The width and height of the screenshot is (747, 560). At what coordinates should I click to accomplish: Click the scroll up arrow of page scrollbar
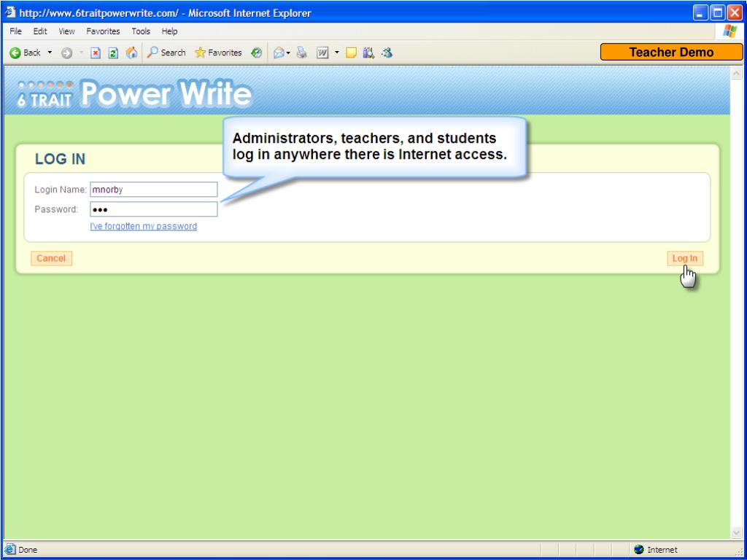[x=736, y=74]
